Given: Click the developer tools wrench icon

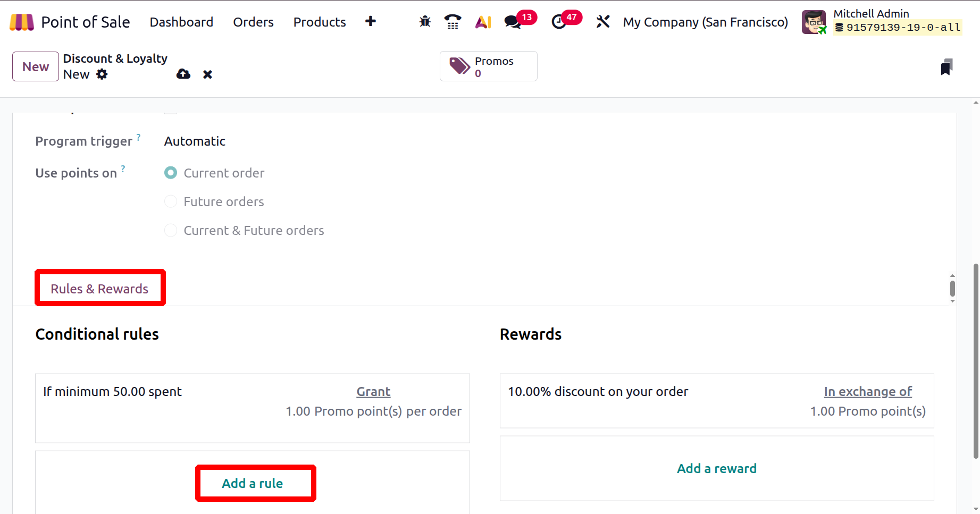Looking at the screenshot, I should tap(602, 21).
